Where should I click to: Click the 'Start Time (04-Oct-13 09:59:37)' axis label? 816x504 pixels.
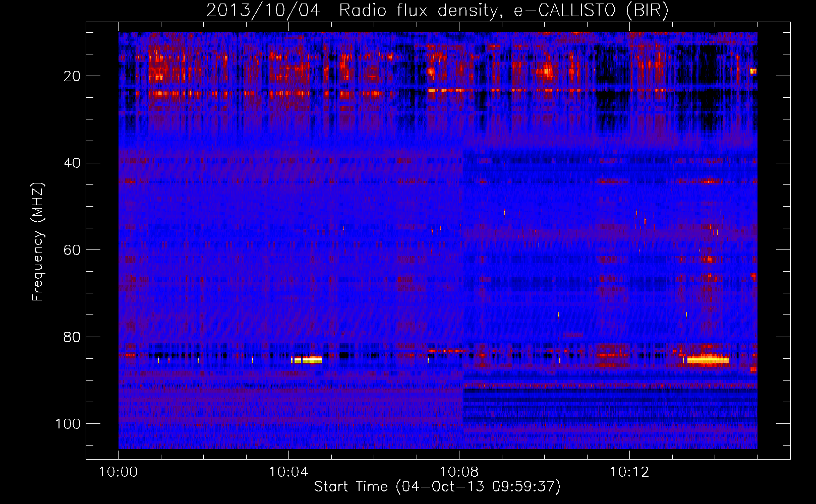click(437, 487)
